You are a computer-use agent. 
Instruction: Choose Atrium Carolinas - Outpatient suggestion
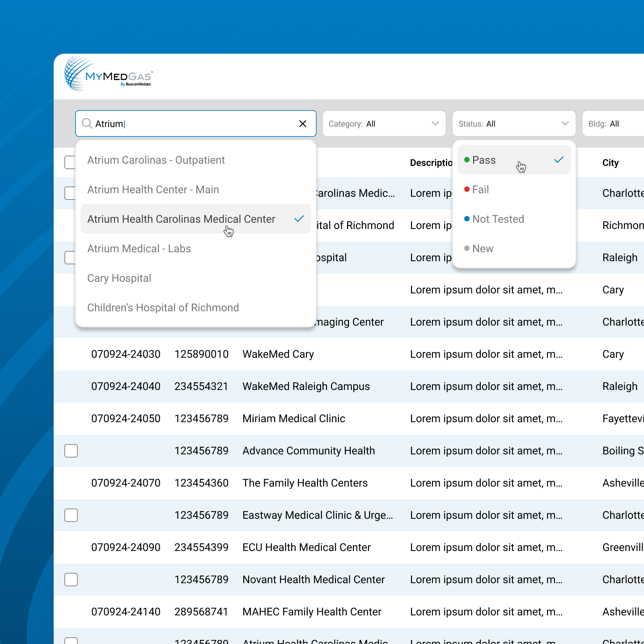click(x=196, y=160)
